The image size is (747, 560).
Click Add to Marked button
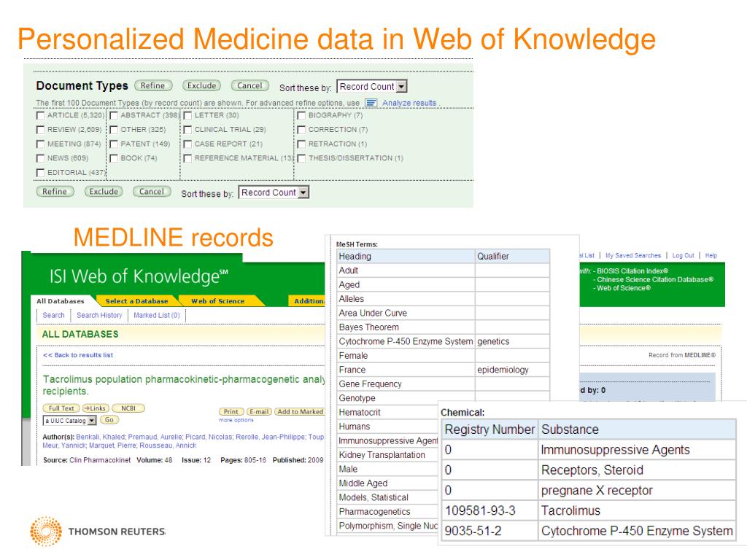point(300,412)
